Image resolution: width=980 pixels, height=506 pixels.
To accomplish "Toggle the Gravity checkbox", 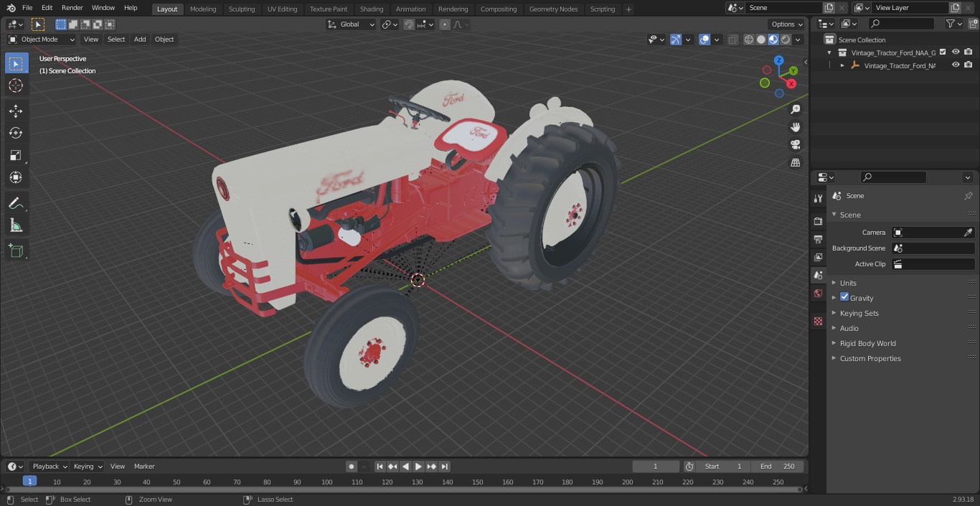I will 844,297.
